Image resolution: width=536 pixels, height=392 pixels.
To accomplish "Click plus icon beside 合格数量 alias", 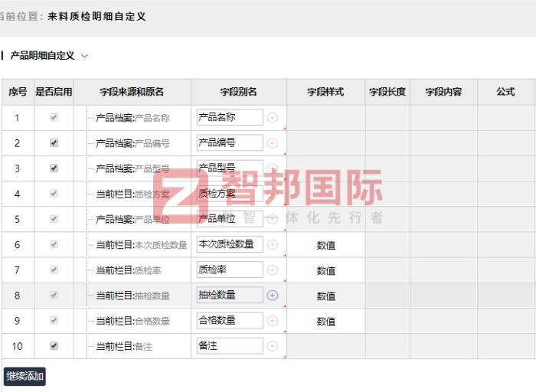I will tap(273, 321).
